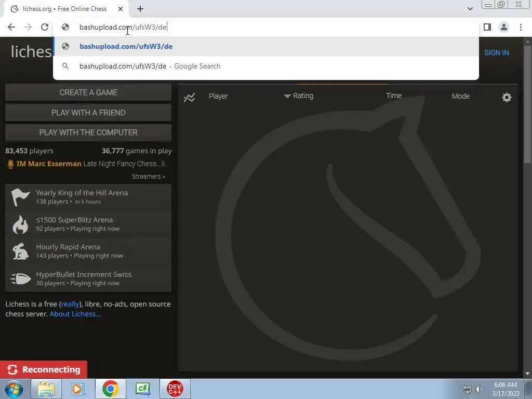
Task: Open the About Lichess... link
Action: tap(75, 314)
